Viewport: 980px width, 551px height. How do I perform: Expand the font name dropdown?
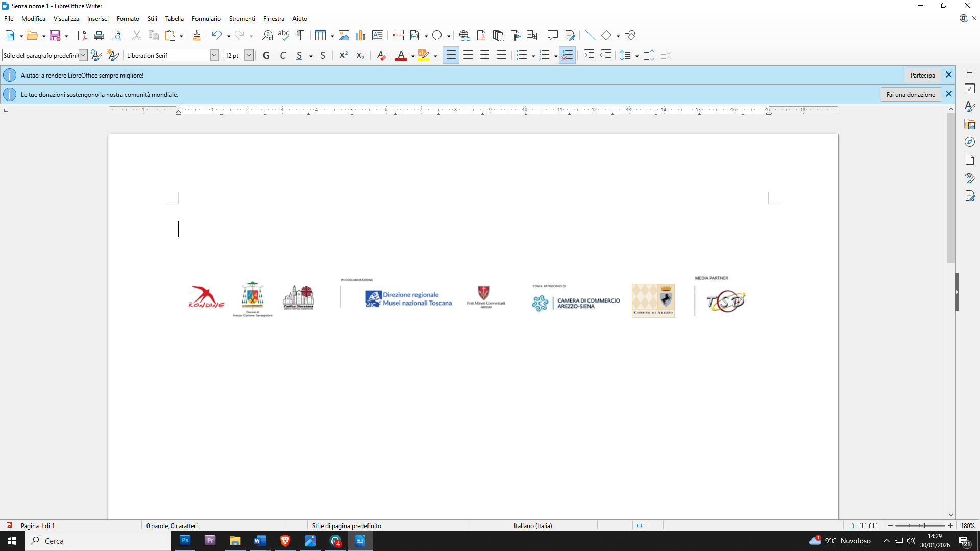tap(215, 56)
